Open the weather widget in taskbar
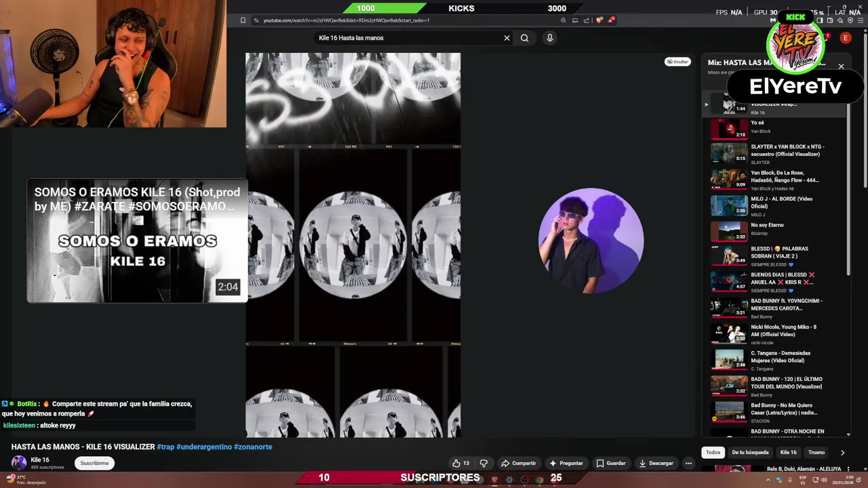Image resolution: width=868 pixels, height=488 pixels. pos(26,479)
